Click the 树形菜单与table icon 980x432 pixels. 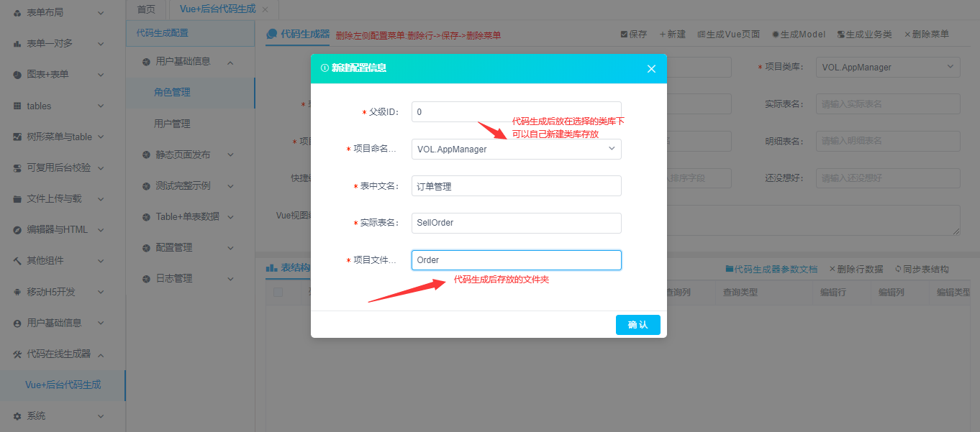pos(17,137)
